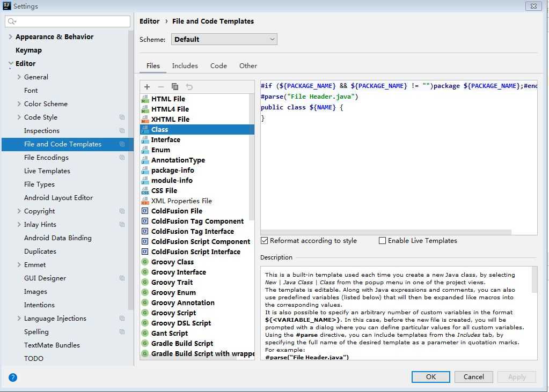Click project-level icon beside File Encodings
The height and width of the screenshot is (392, 549).
click(122, 158)
